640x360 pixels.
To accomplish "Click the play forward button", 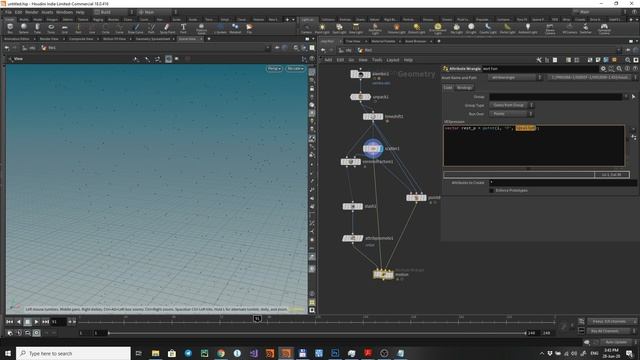I will coord(36,322).
